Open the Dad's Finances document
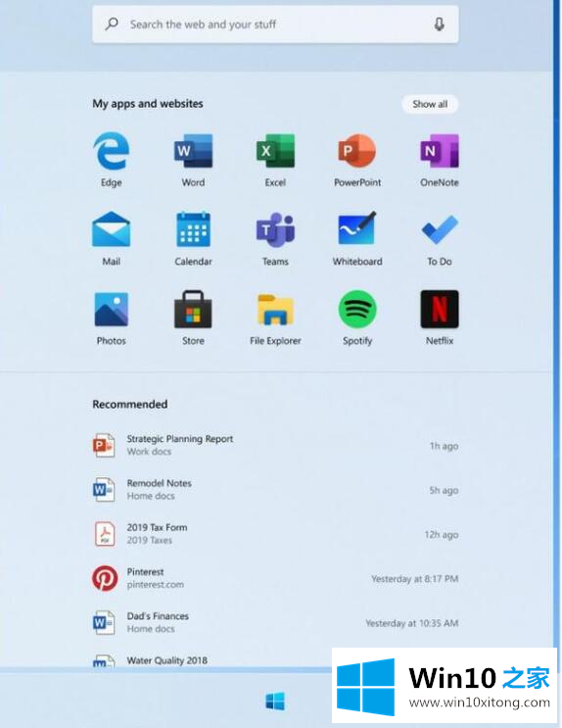 [x=275, y=622]
